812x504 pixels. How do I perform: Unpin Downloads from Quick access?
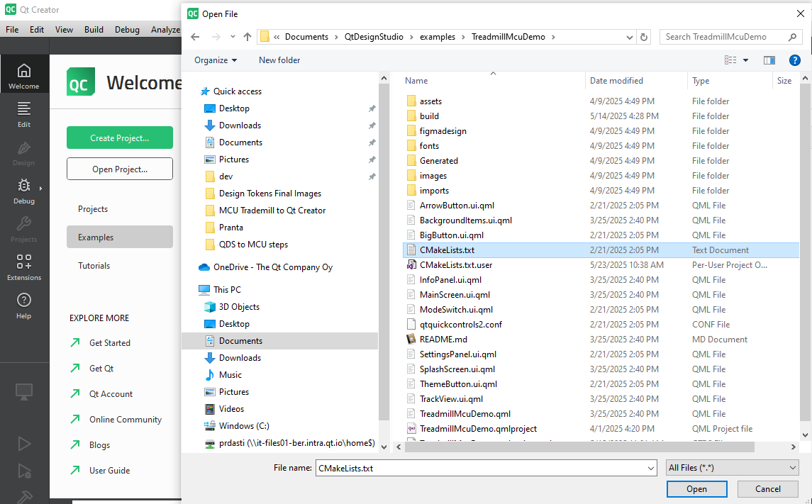(x=372, y=125)
